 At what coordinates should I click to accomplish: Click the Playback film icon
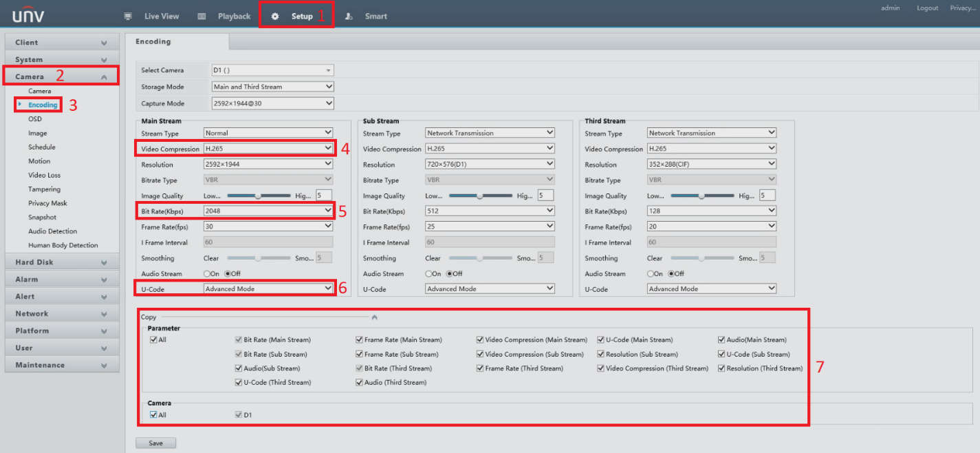coord(202,16)
